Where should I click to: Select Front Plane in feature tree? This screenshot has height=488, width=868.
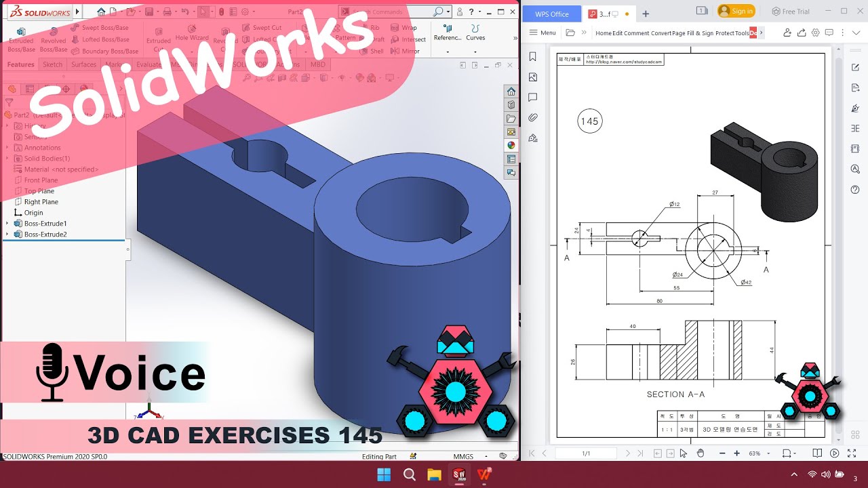point(41,180)
